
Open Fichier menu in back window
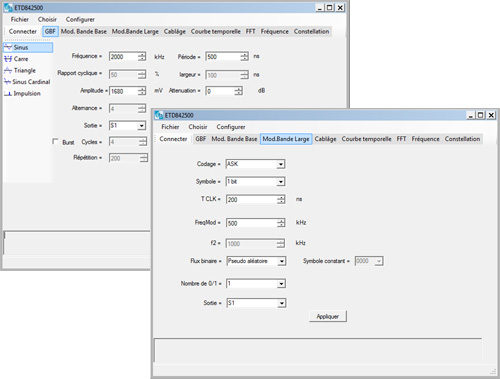click(x=19, y=19)
